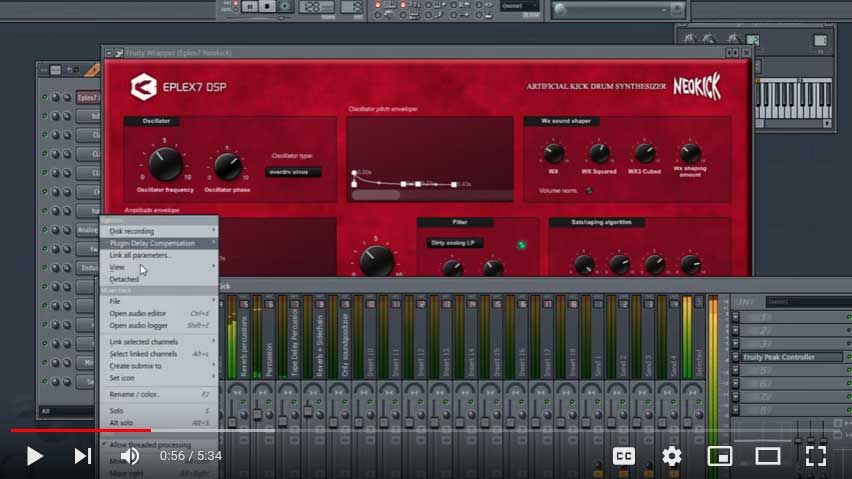Select Fruity Peak Controller effect slot
The height and width of the screenshot is (479, 852).
click(x=792, y=357)
